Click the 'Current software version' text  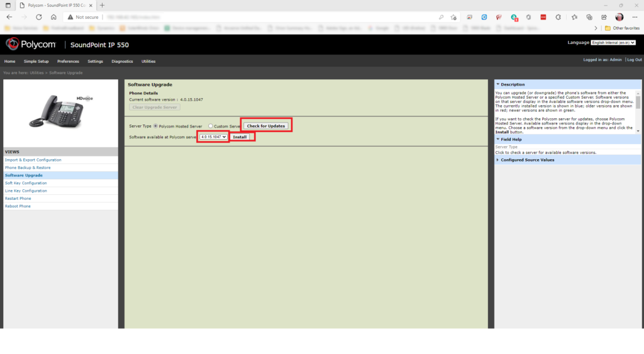tap(152, 99)
